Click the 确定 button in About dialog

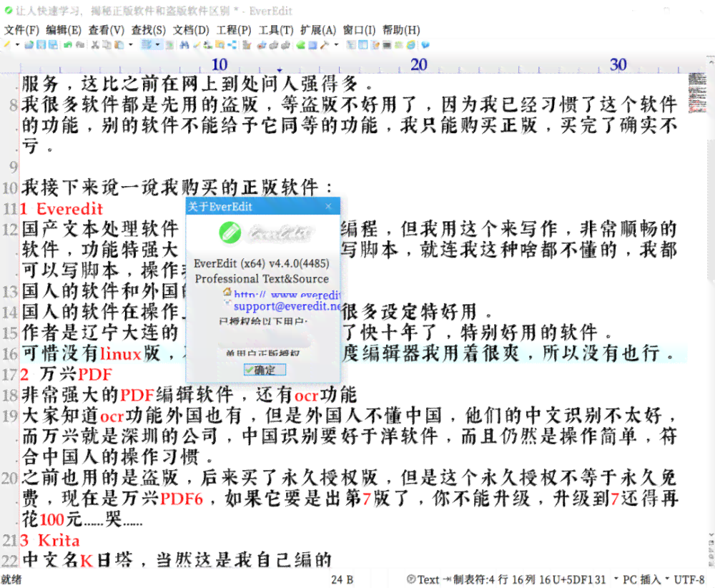pos(265,370)
